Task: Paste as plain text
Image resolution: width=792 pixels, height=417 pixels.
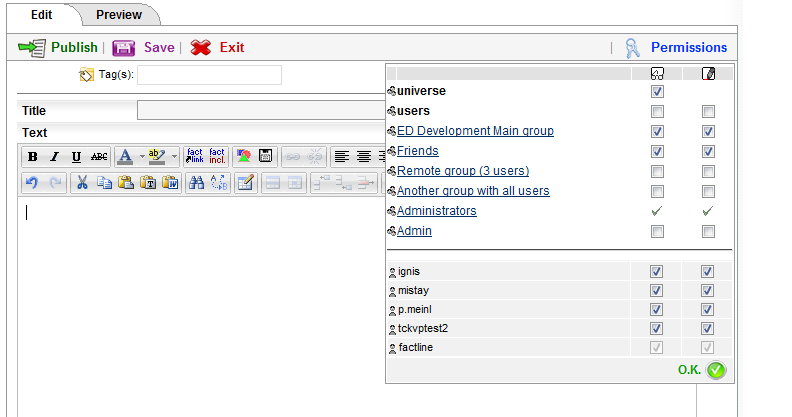Action: (x=148, y=183)
